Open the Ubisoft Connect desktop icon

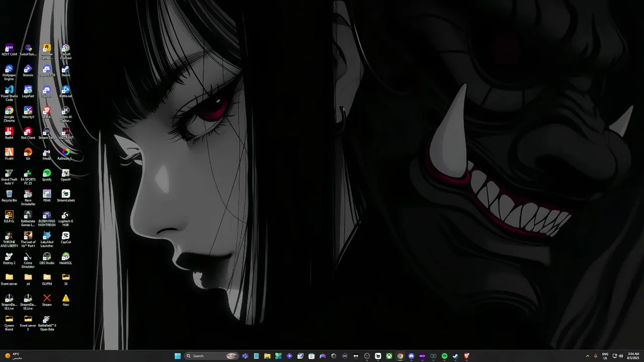tap(65, 51)
